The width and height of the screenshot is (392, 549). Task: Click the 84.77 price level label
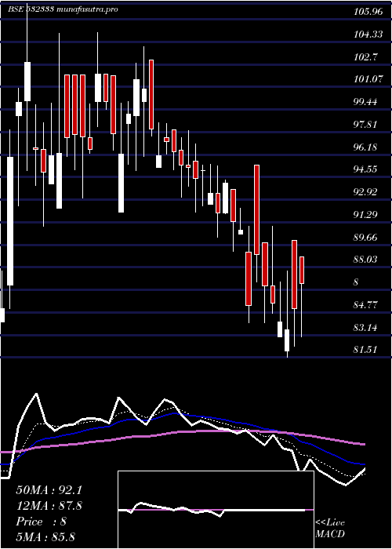pyautogui.click(x=367, y=305)
